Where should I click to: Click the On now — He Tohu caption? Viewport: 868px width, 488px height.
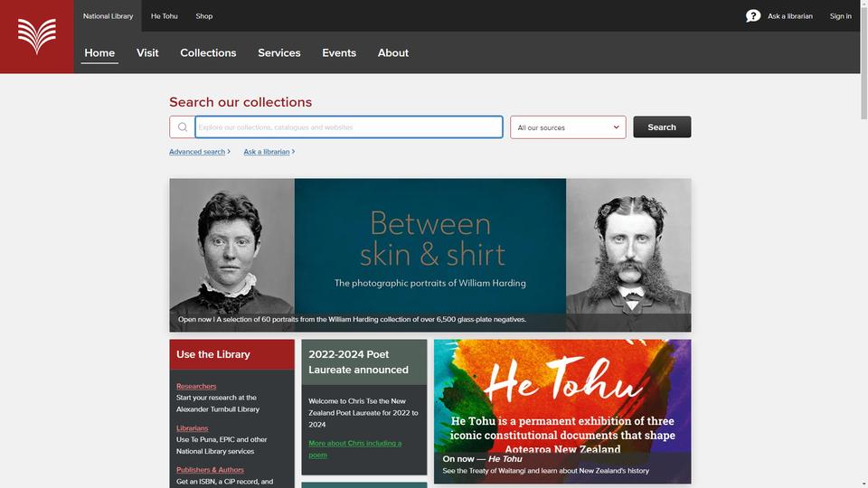482,459
